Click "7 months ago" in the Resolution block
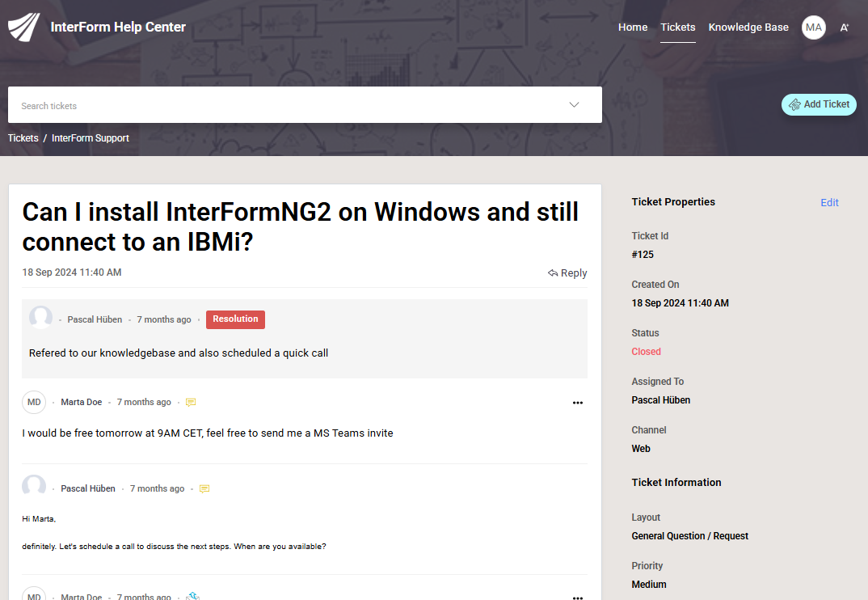 (x=164, y=319)
